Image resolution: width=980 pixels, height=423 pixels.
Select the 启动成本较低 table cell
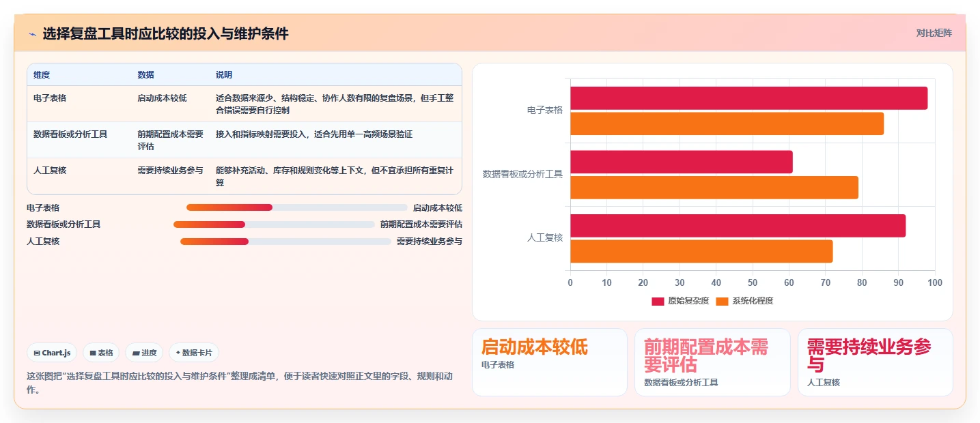[x=170, y=104]
